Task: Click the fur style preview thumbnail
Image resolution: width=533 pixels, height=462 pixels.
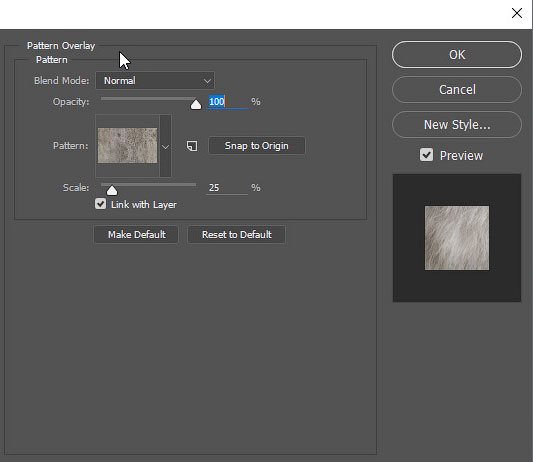Action: (457, 238)
